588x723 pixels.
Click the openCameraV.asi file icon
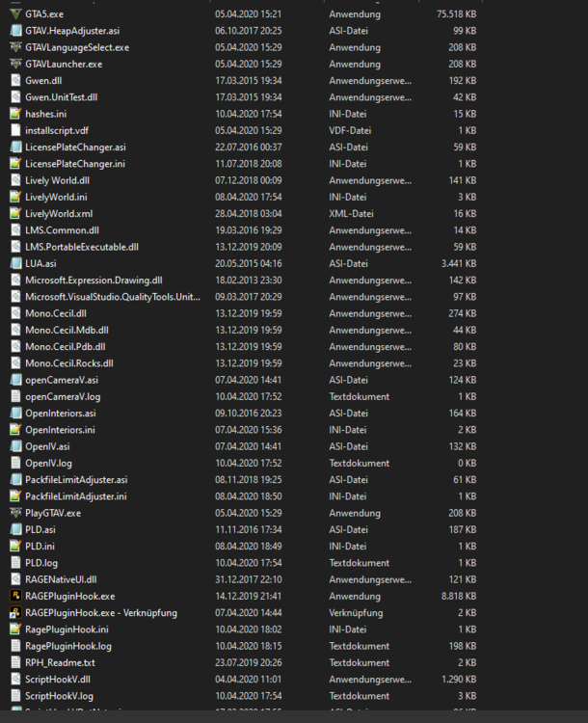pos(15,380)
